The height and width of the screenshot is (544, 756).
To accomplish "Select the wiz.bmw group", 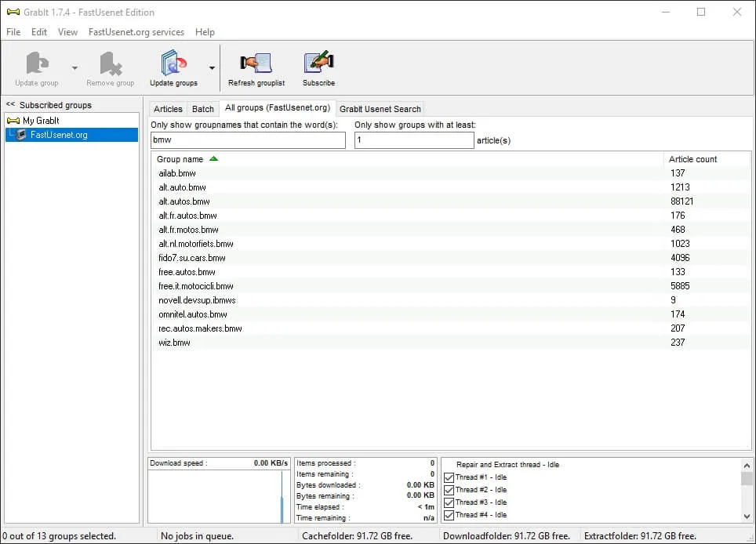I will pyautogui.click(x=451, y=343).
